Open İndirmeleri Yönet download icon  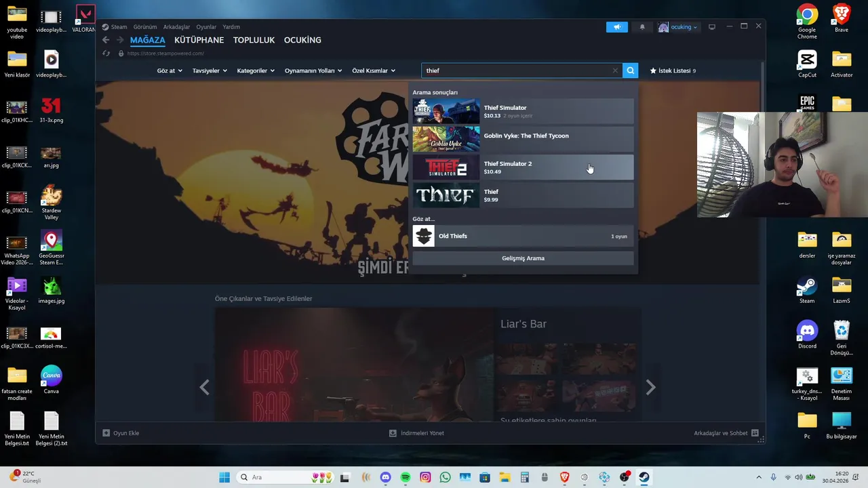(x=393, y=433)
